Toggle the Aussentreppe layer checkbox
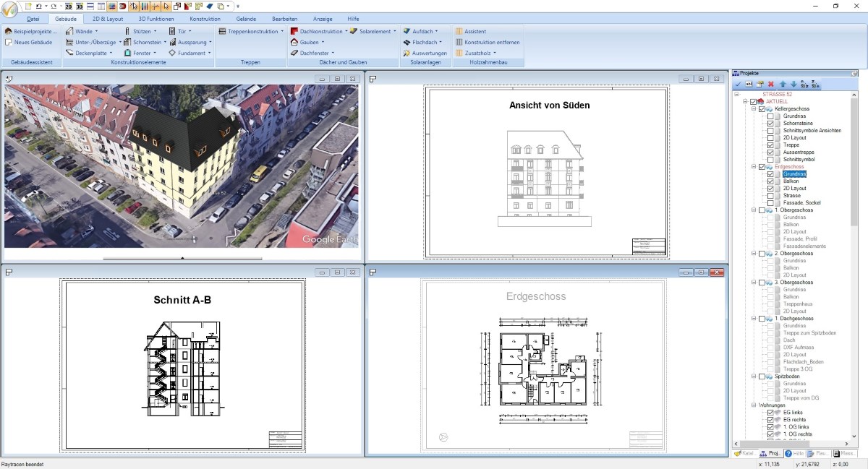The width and height of the screenshot is (868, 469). coord(770,152)
